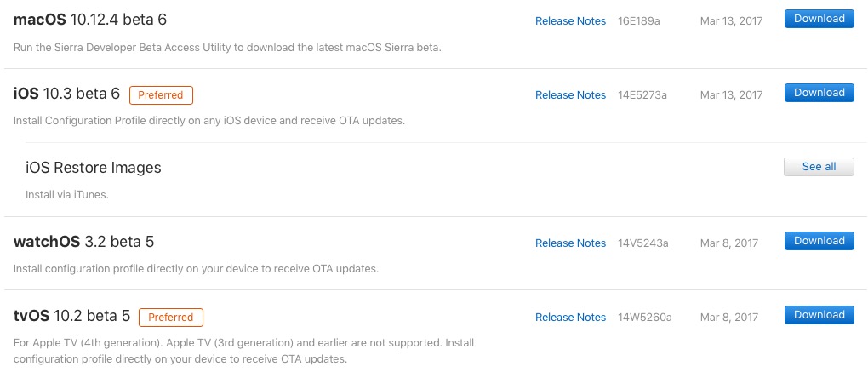Download macOS 10.12.4 beta 6

pyautogui.click(x=819, y=19)
